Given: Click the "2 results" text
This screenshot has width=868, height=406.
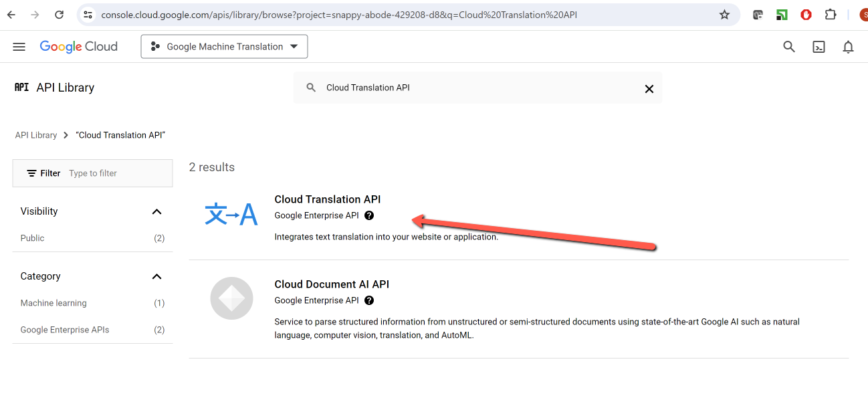Looking at the screenshot, I should tap(212, 167).
